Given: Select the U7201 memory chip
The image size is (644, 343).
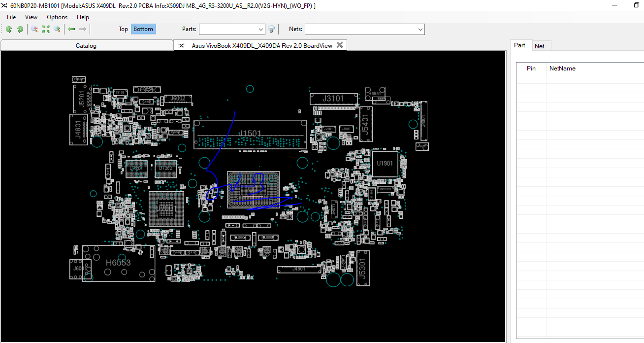Looking at the screenshot, I should click(x=136, y=169).
